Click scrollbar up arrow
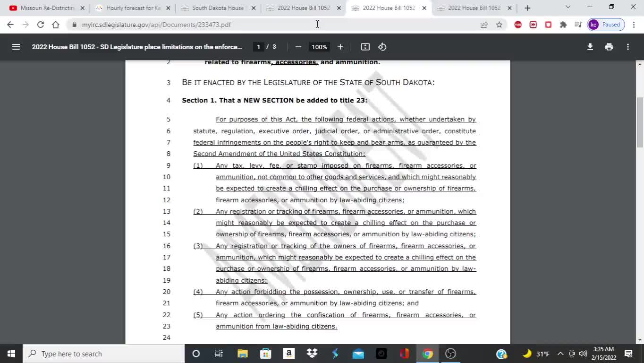 pyautogui.click(x=640, y=64)
